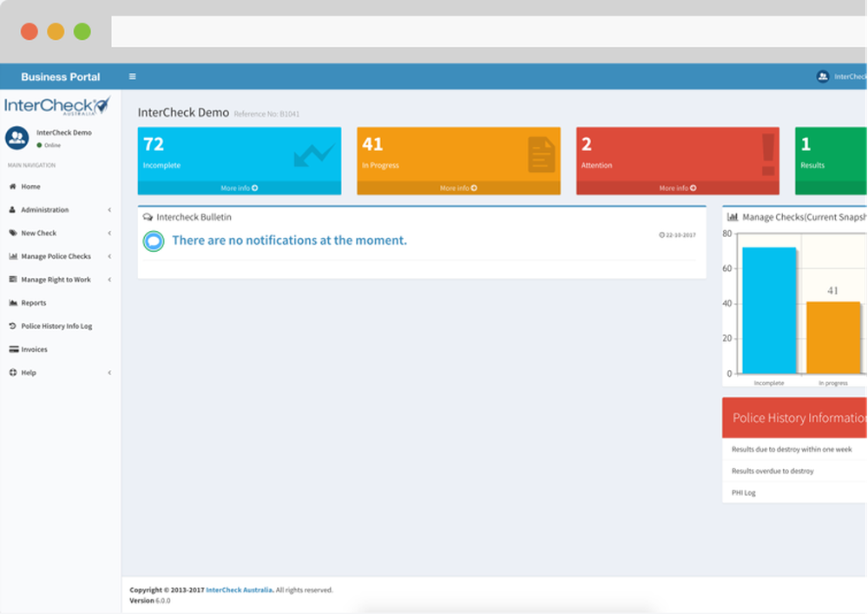Click the Invoices credit card icon
Screen dimensions: 868x614
14,349
